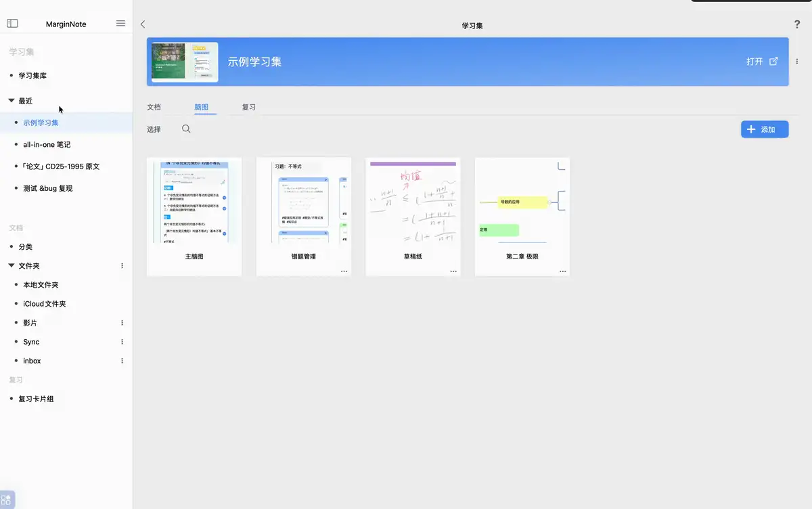This screenshot has width=812, height=509.
Task: Open help question mark icon
Action: (797, 24)
